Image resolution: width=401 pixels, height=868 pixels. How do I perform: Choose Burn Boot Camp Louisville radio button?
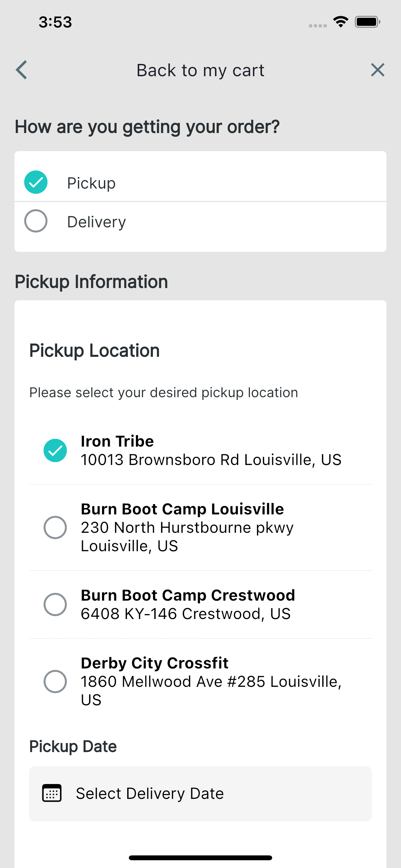[55, 527]
